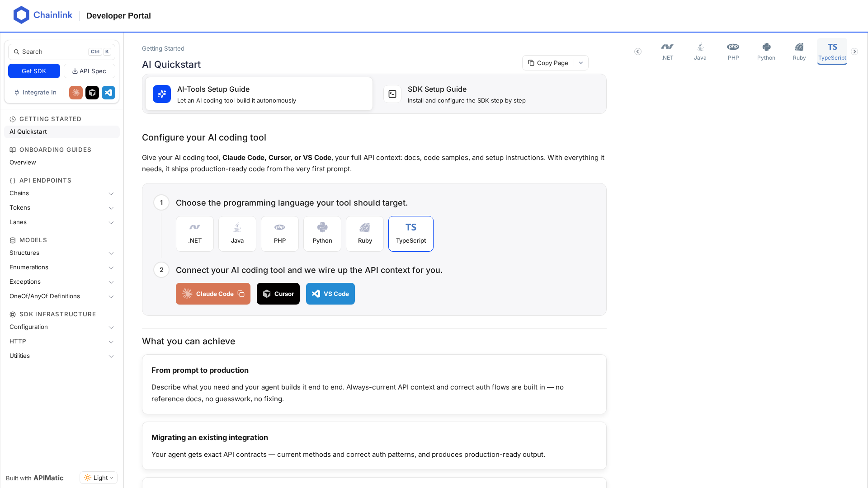Click the SDK Infrastructure section icon
This screenshot has width=868, height=488.
pos(13,314)
